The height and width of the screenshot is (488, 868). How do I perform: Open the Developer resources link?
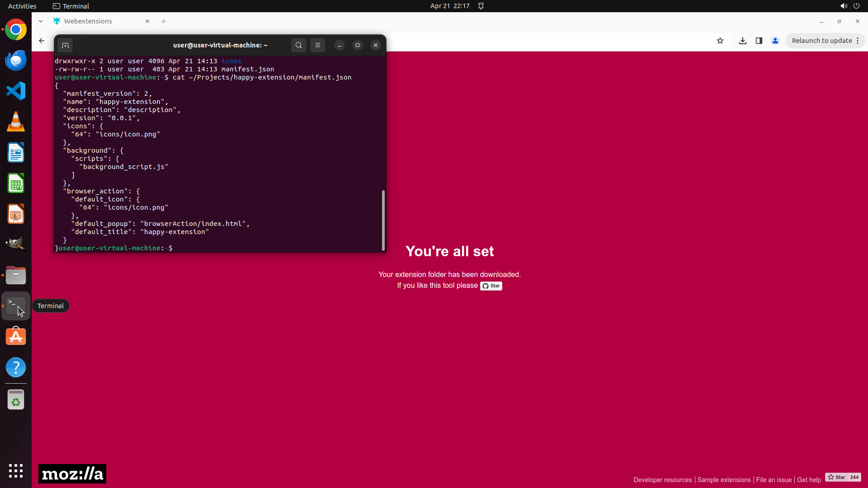click(662, 480)
